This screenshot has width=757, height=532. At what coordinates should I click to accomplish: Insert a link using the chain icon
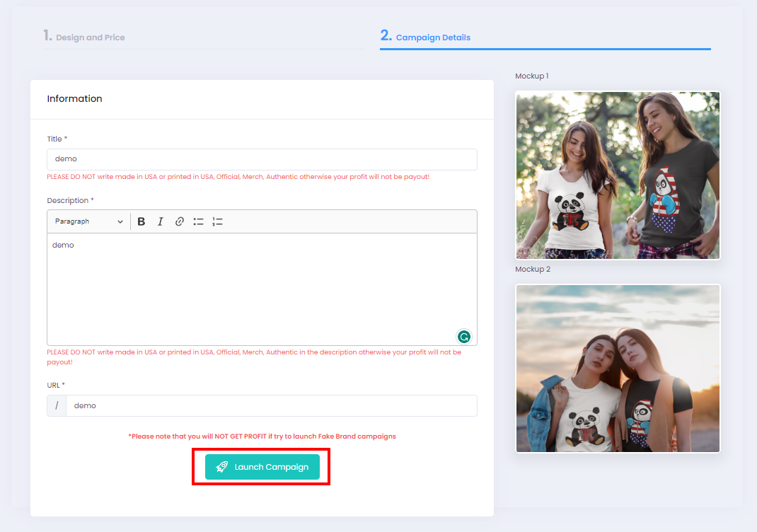180,221
